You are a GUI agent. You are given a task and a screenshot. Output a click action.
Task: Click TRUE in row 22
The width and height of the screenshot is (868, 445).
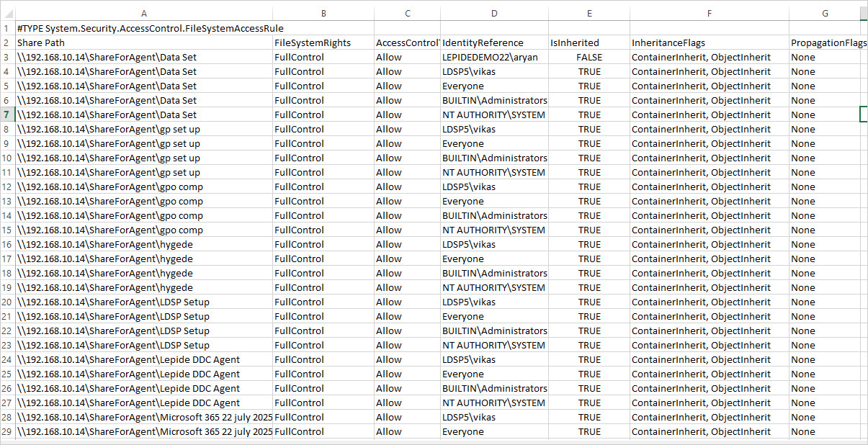589,331
